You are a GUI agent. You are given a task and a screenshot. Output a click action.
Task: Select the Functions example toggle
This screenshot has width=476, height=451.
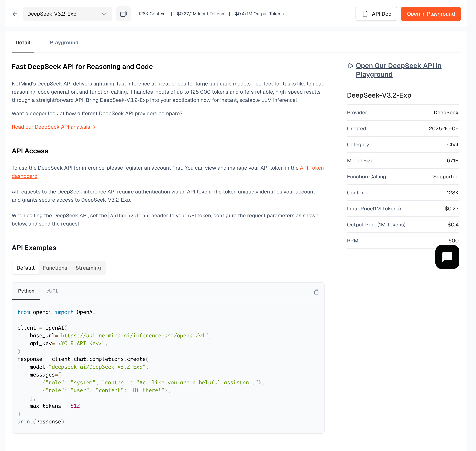tap(55, 268)
